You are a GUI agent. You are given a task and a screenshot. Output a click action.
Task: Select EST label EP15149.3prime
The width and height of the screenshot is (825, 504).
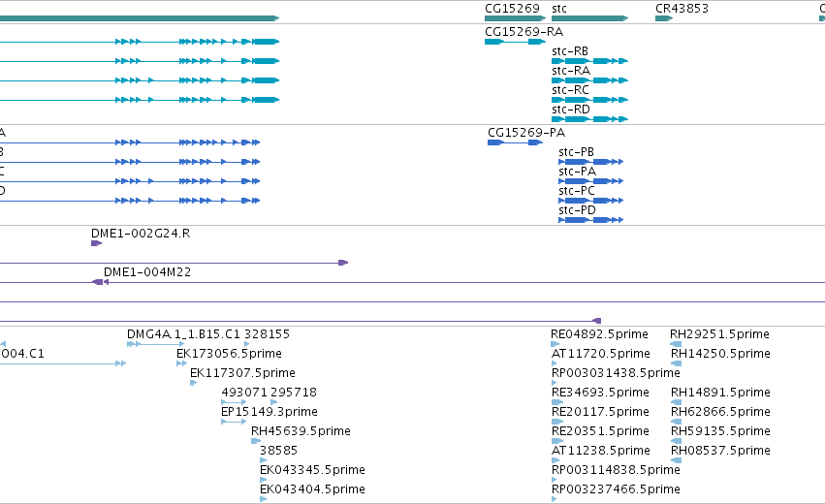coord(270,412)
